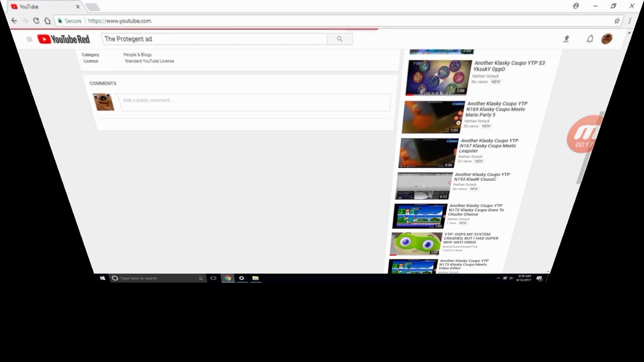Open the notifications bell
Image resolution: width=644 pixels, height=362 pixels.
590,39
